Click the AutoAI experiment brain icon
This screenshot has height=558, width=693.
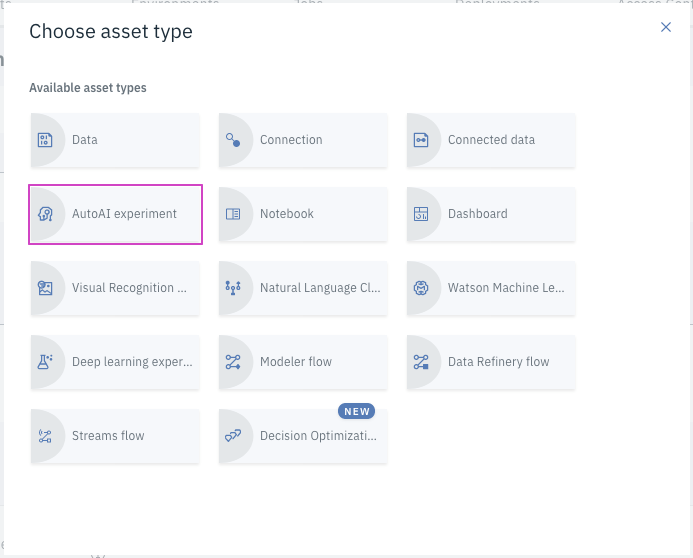click(45, 214)
